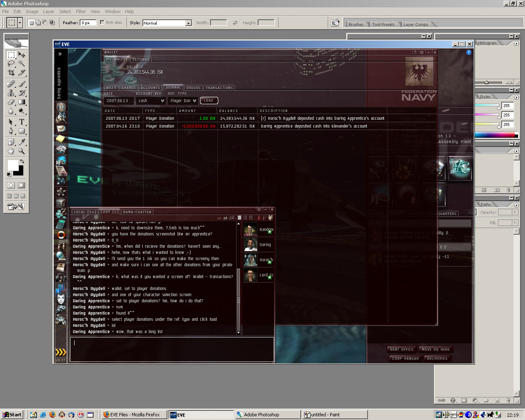Open the Layer menu
Viewport: 525px width, 420px height.
48,11
